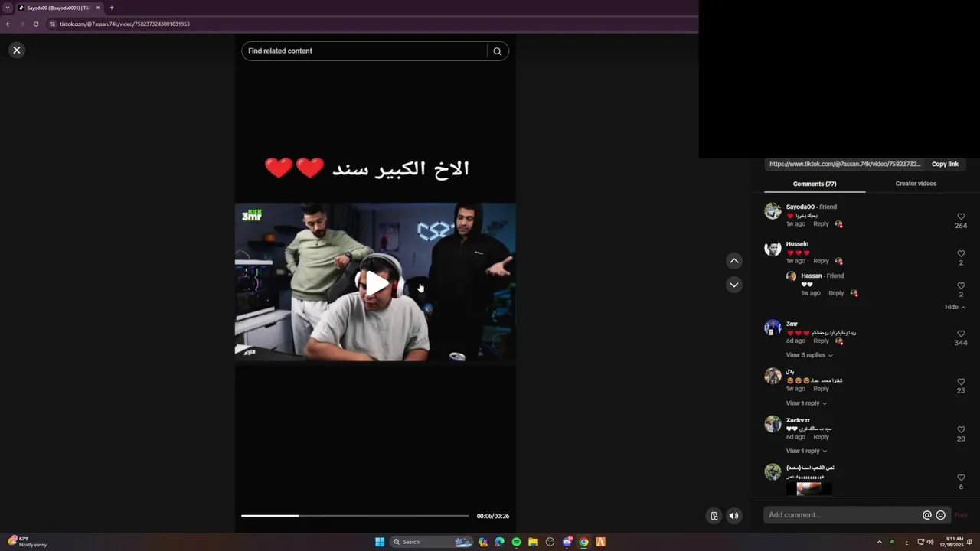Click the Hussein username
The height and width of the screenshot is (551, 980).
(797, 244)
